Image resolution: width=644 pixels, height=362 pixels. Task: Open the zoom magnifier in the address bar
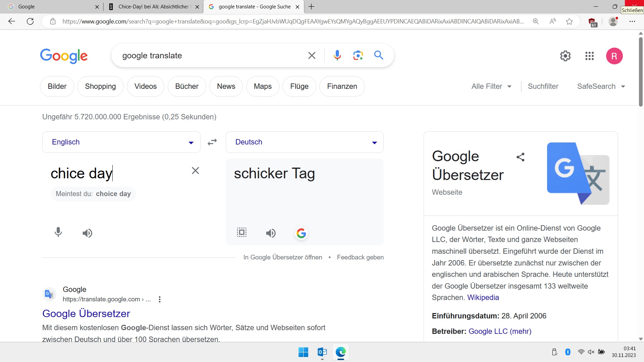click(x=536, y=21)
